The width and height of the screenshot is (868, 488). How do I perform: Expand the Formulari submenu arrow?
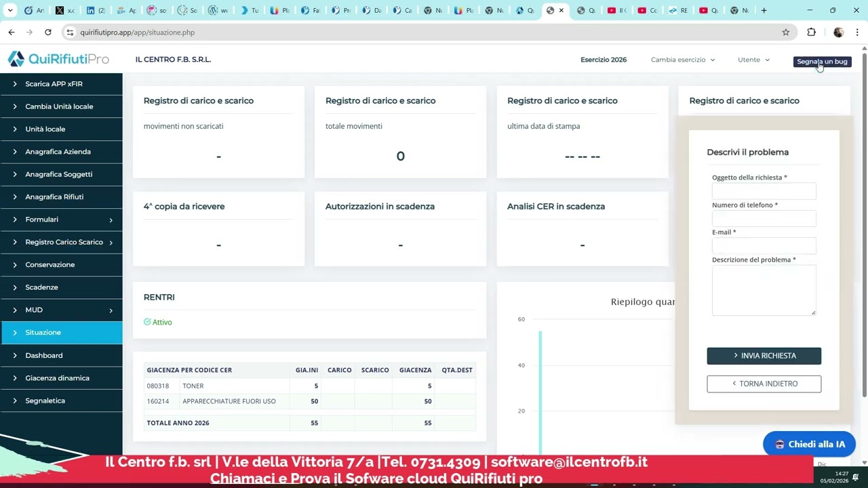point(111,220)
